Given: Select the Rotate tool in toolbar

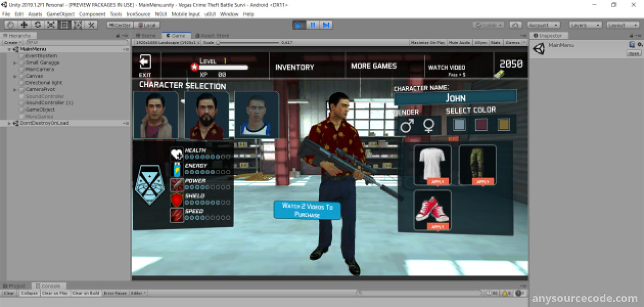Looking at the screenshot, I should point(37,25).
